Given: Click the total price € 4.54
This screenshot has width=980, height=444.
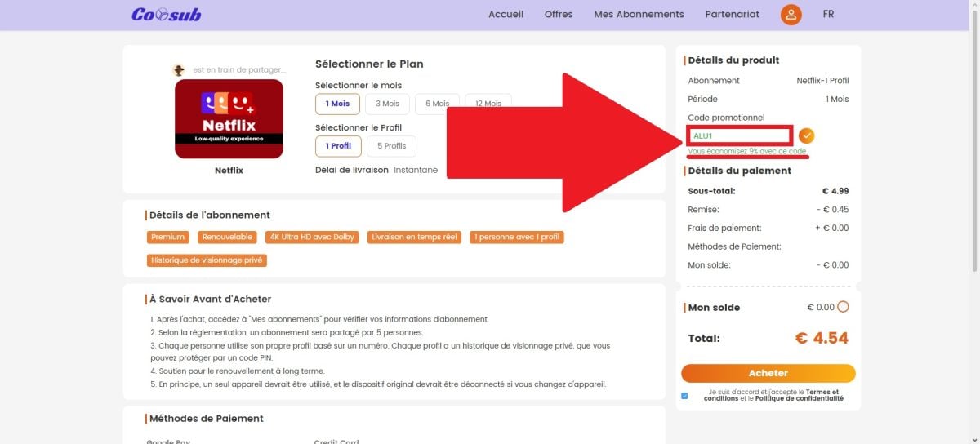Looking at the screenshot, I should coord(822,338).
